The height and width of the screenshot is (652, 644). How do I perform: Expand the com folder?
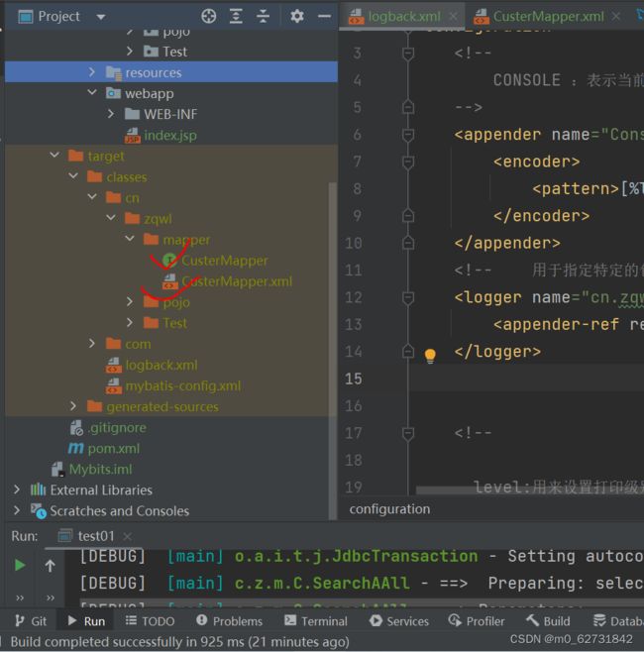(x=92, y=344)
